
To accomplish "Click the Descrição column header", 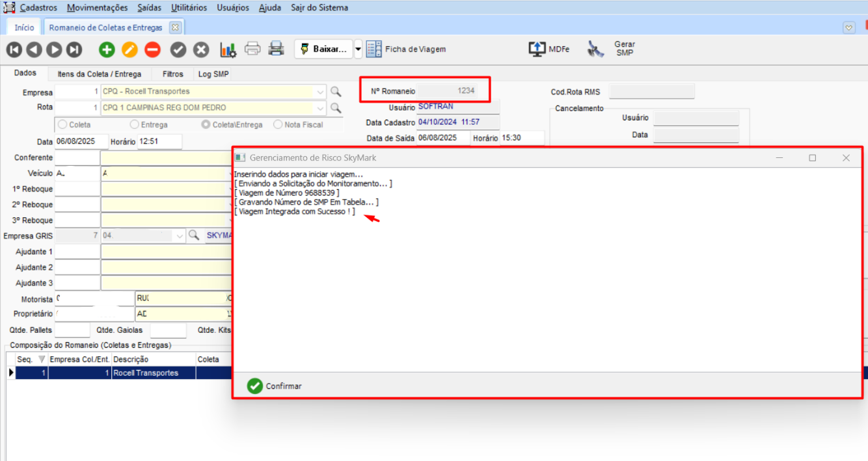I will tap(154, 359).
